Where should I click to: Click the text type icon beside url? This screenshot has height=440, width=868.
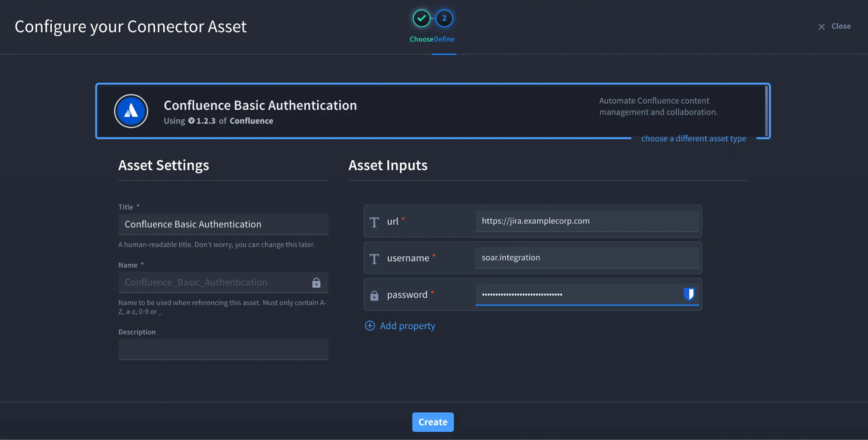point(374,222)
